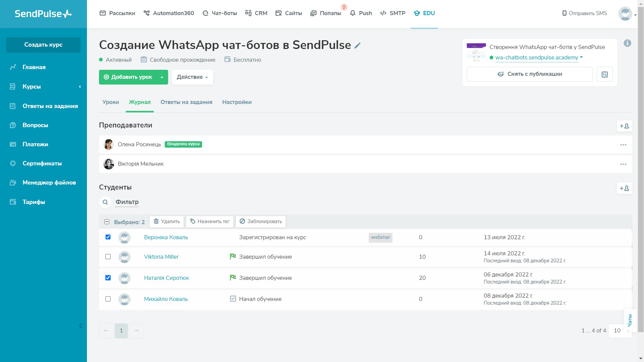
Task: Open the Рассылки menu
Action: point(117,13)
